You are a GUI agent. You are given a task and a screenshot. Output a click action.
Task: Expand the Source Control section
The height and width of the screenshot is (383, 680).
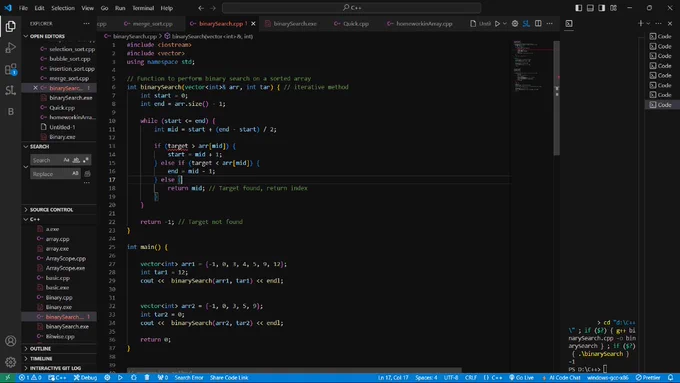(51, 210)
